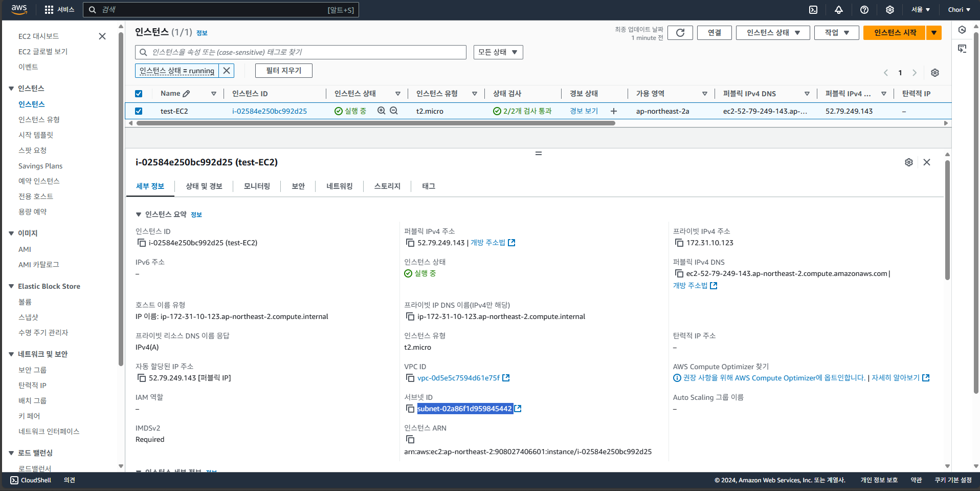This screenshot has width=980, height=491.
Task: Open the 인스턴스 상태 actions dropdown
Action: 773,33
